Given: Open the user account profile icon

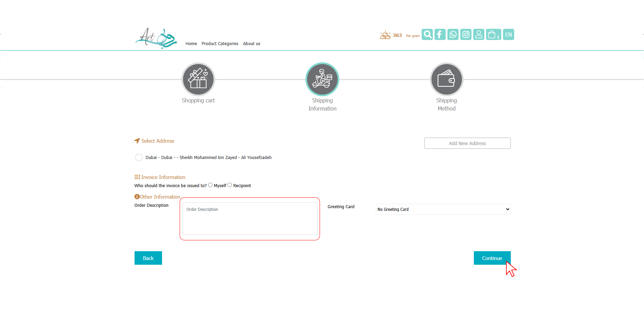Looking at the screenshot, I should pos(479,35).
